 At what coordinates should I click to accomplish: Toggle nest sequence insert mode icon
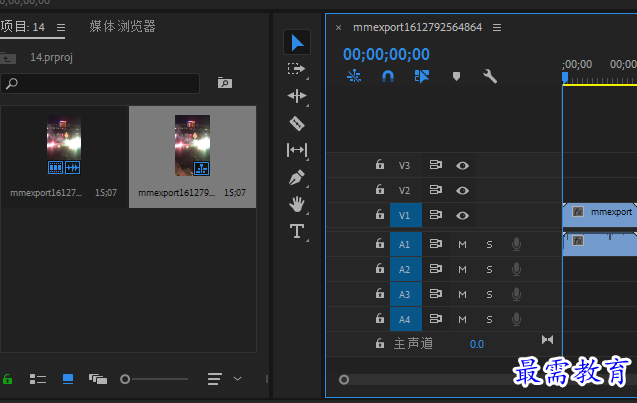354,76
